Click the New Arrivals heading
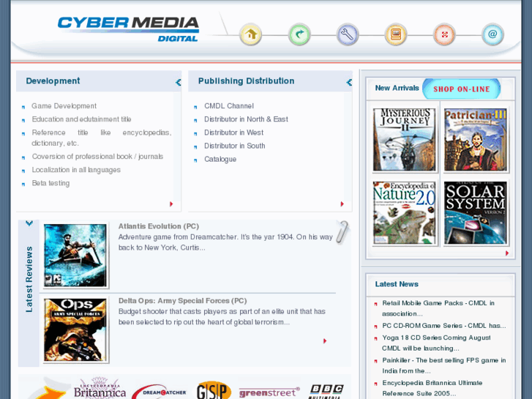Viewport: 532px width, 399px height. pyautogui.click(x=397, y=88)
